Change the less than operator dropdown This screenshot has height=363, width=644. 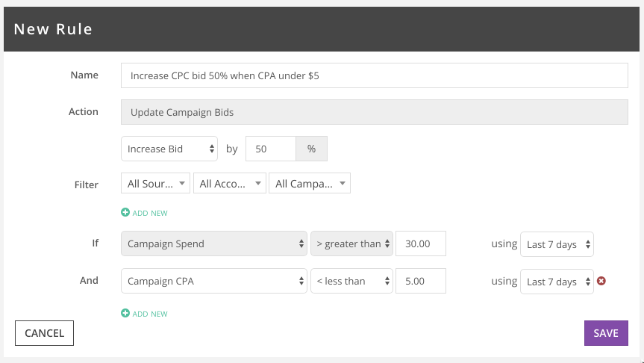tap(351, 281)
